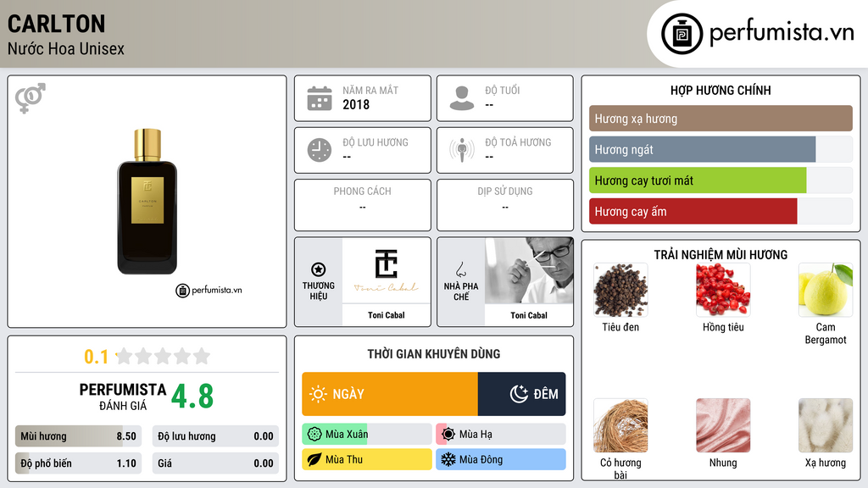868x488 pixels.
Task: Click the Hương cay tươi mát accord bar
Action: (721, 180)
